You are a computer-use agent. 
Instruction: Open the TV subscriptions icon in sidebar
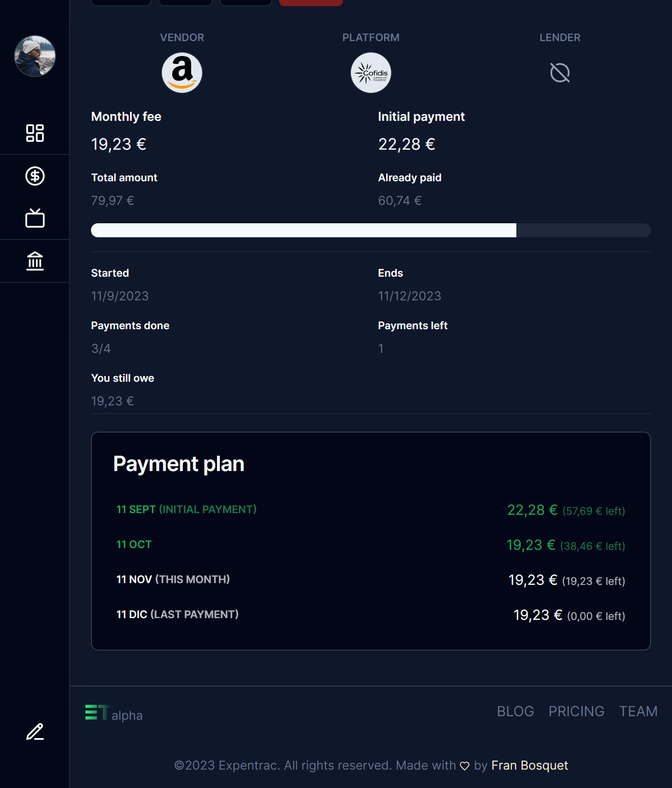coord(35,218)
